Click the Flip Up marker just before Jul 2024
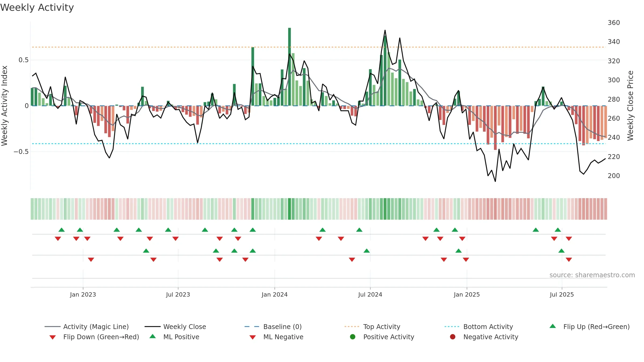Image resolution: width=644 pixels, height=362 pixels. coord(359,230)
